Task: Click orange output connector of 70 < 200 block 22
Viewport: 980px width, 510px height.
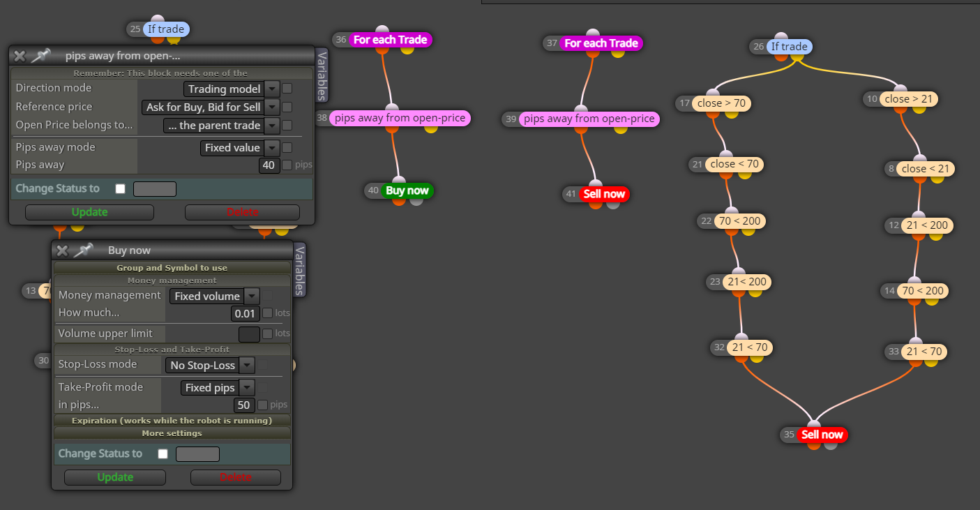Action: coord(731,231)
